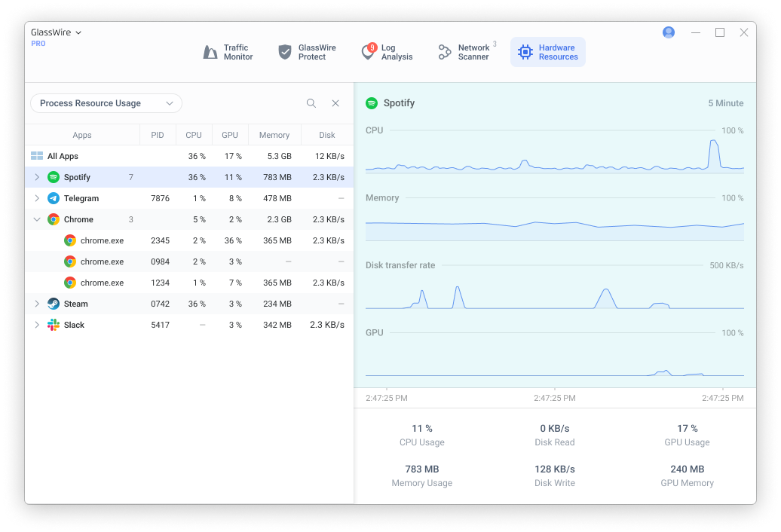781x532 pixels.
Task: Expand the Steam process row
Action: tap(37, 304)
